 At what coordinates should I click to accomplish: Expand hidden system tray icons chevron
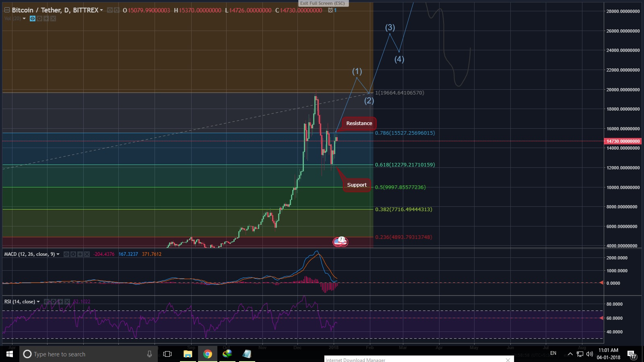pyautogui.click(x=570, y=354)
